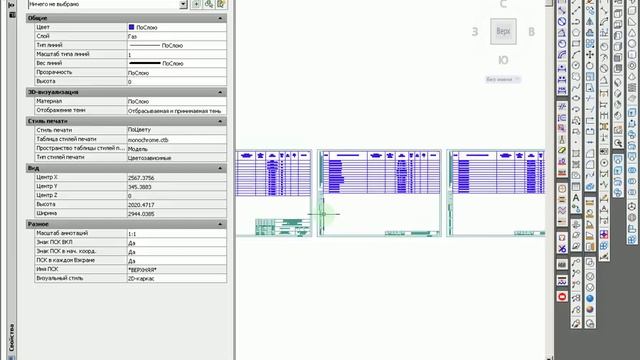Click the yellow eraser-shaped icon
This screenshot has height=360, width=640.
click(x=562, y=150)
